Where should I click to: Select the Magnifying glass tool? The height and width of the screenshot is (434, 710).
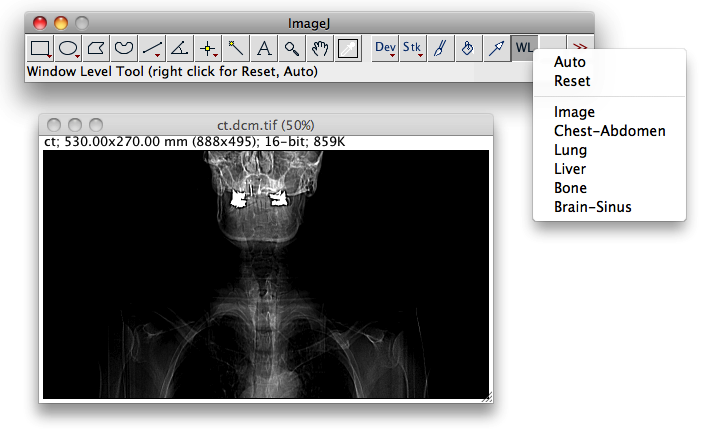[x=292, y=48]
